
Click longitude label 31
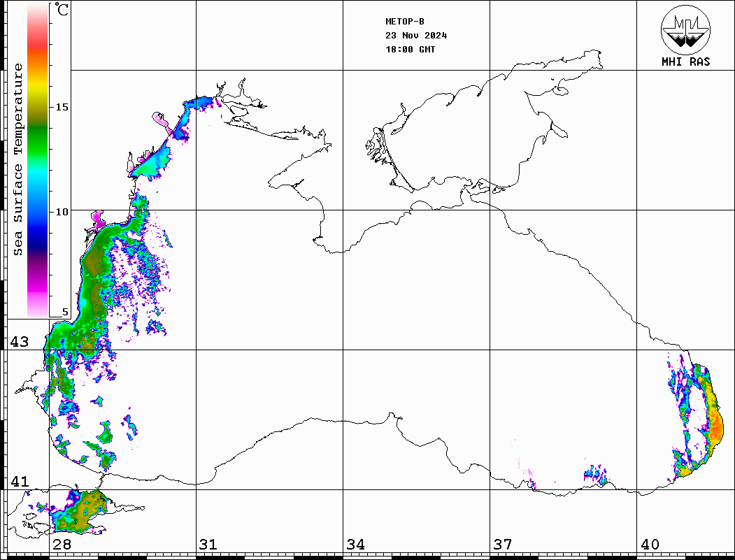208,545
